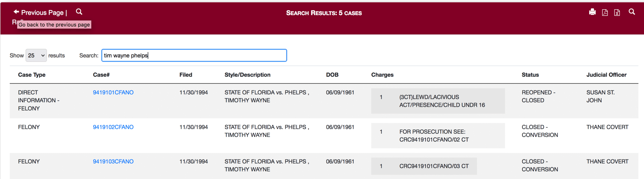
Task: Sort by Case Type column
Action: pos(32,75)
